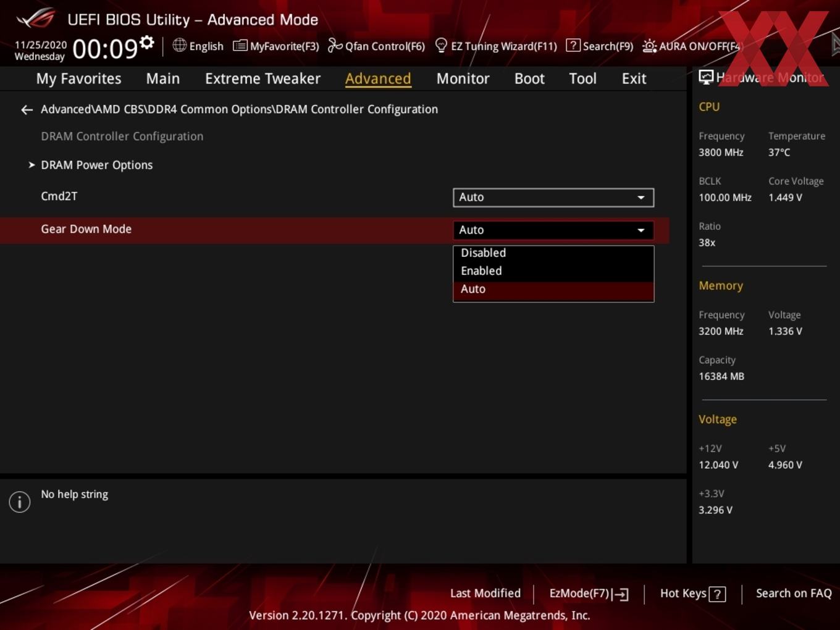Select Enabled in the Gear Down Mode list
Viewport: 840px width, 630px height.
coord(553,271)
